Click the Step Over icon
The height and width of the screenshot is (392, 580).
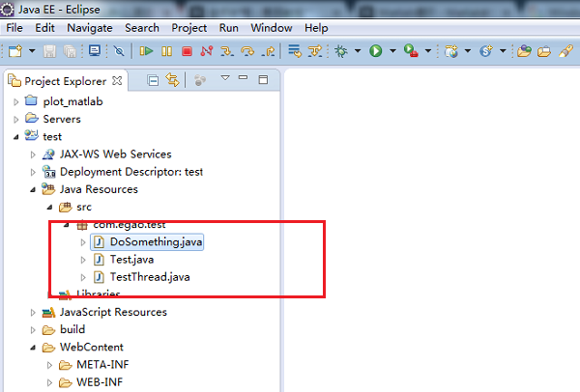(247, 51)
